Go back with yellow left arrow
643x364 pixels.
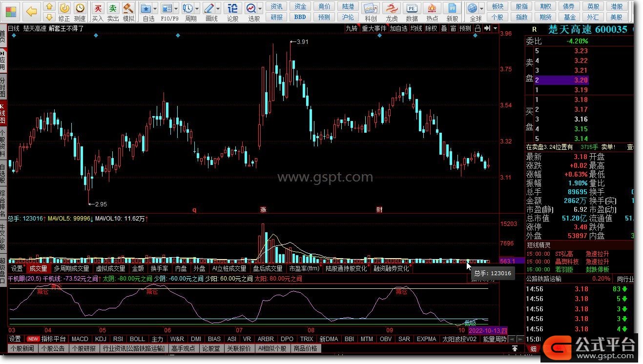click(x=31, y=11)
